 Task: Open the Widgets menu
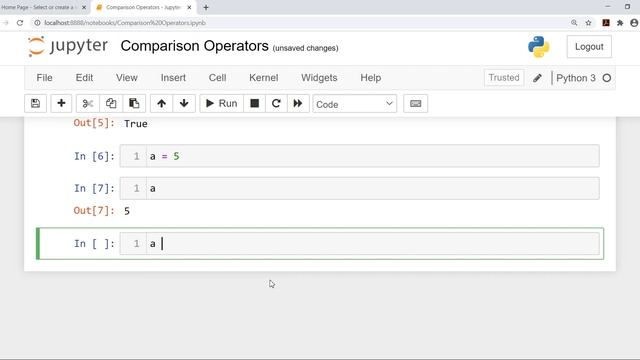319,78
